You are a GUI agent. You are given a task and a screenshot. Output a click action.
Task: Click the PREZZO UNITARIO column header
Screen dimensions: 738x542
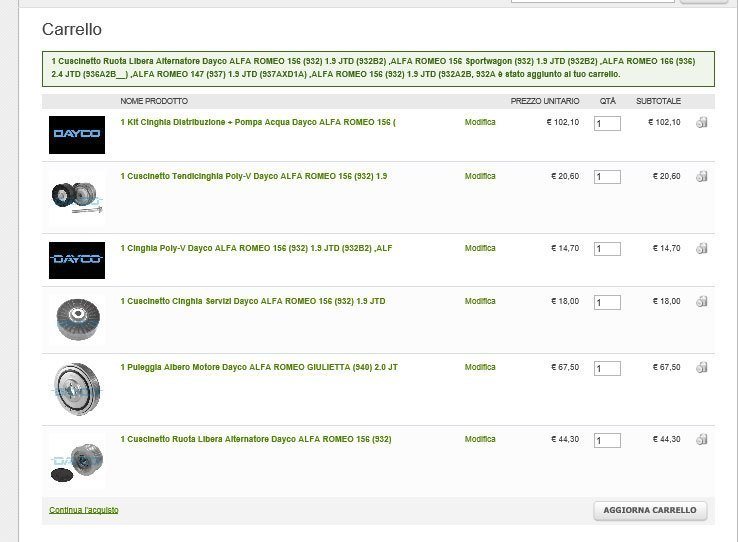(545, 101)
